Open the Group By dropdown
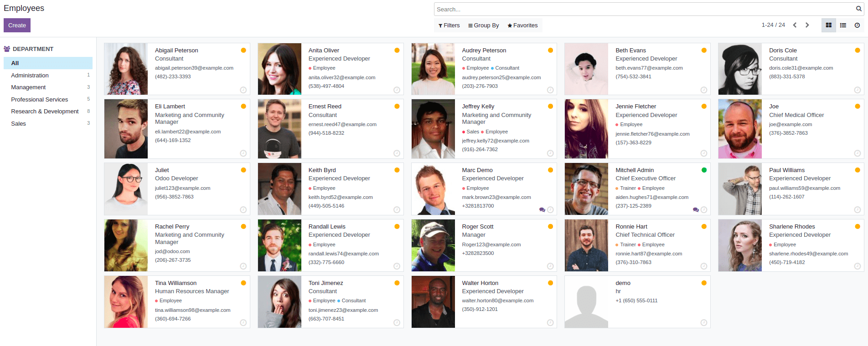This screenshot has width=868, height=346. coord(484,25)
